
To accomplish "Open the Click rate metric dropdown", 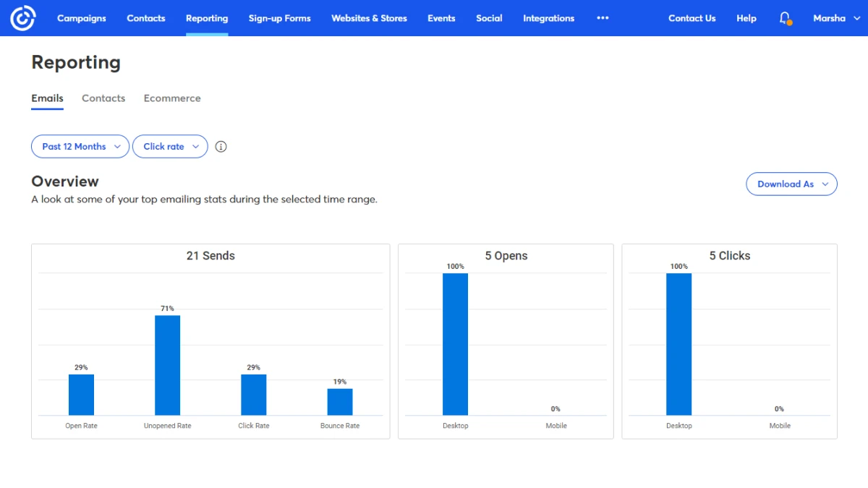I will pyautogui.click(x=170, y=147).
